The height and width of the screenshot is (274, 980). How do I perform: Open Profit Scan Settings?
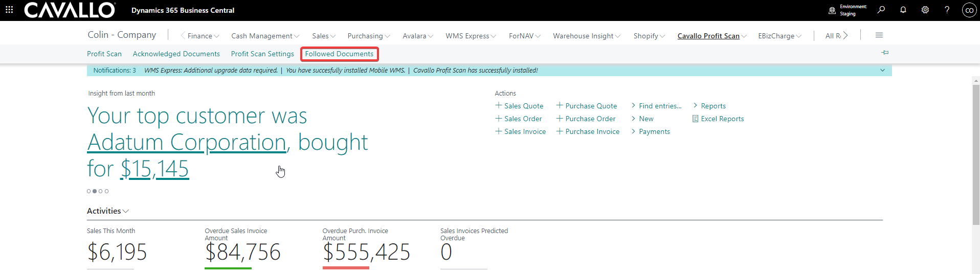click(262, 54)
